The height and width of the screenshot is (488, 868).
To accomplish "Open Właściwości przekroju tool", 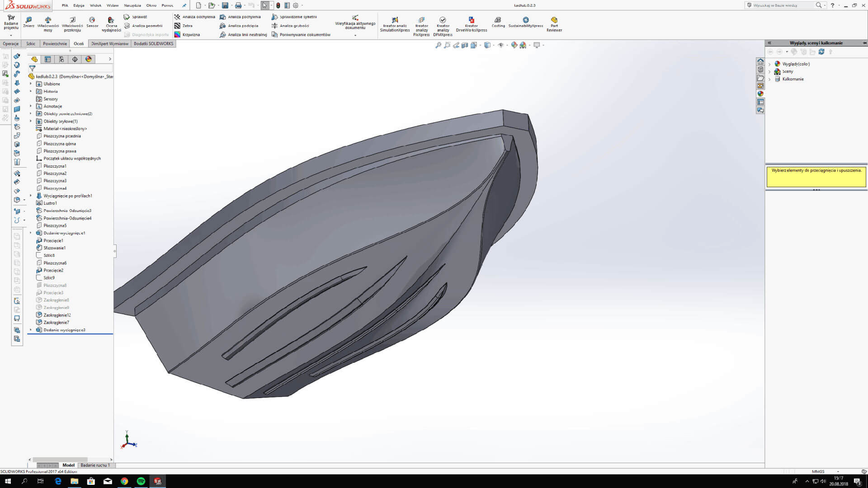I will coord(72,24).
